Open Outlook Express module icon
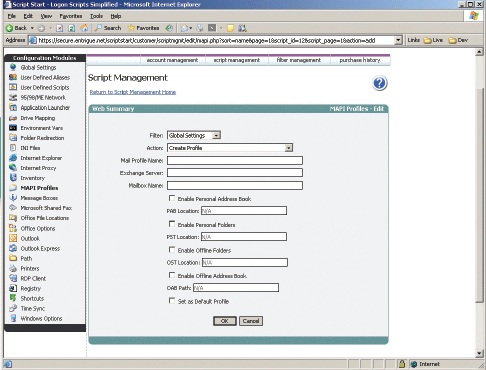486x370 pixels. 13,248
